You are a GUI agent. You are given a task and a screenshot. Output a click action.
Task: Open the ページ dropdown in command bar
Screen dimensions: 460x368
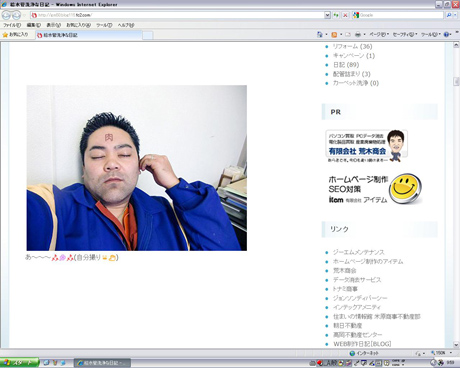(379, 35)
